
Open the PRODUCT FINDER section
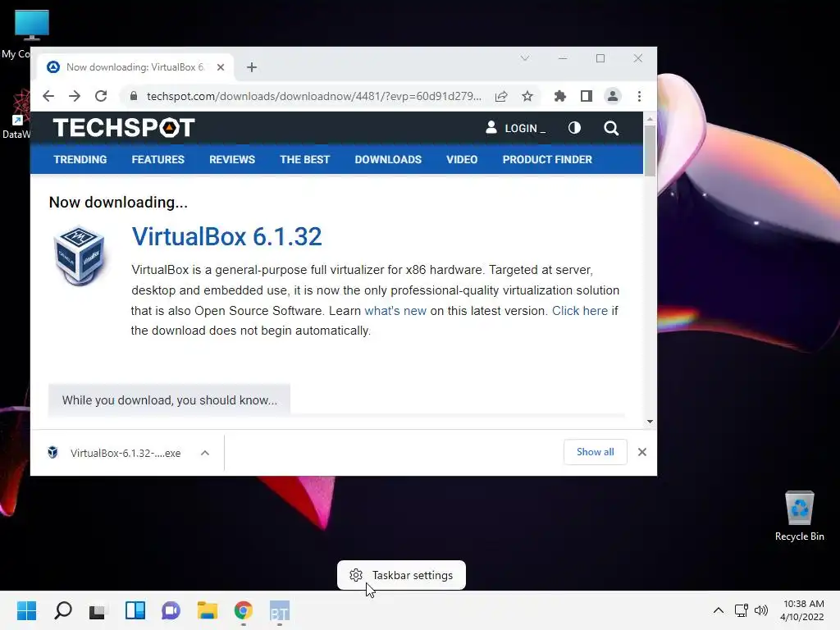point(547,160)
